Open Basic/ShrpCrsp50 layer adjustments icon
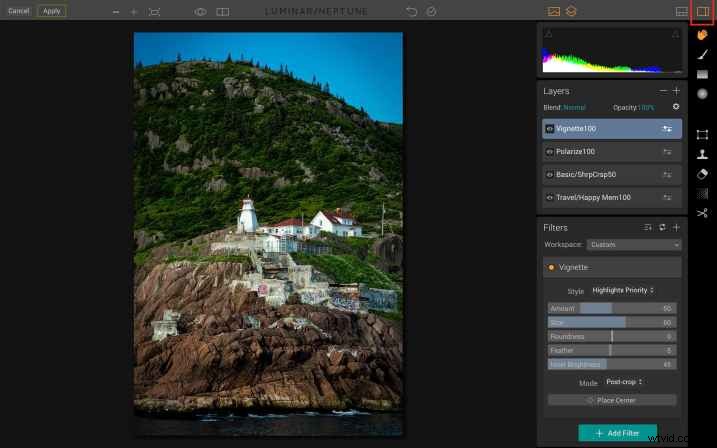This screenshot has height=448, width=717. [x=667, y=175]
